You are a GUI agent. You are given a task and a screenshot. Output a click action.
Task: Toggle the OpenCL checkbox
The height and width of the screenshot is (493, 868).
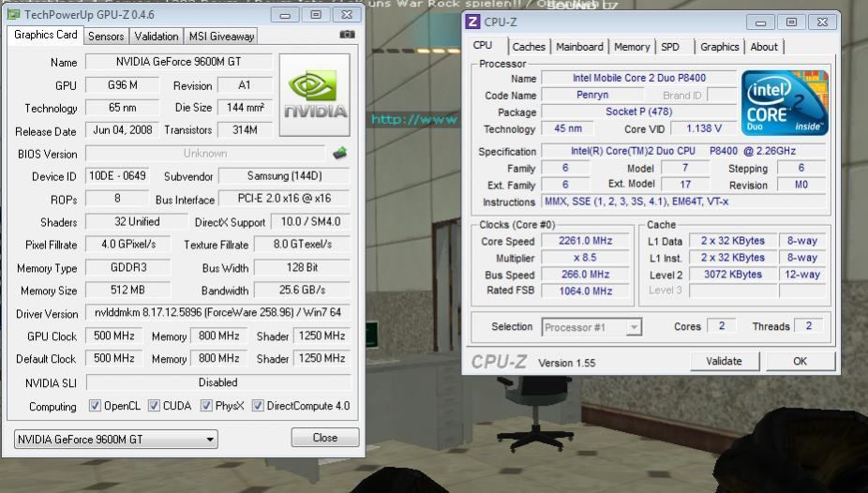pyautogui.click(x=96, y=406)
